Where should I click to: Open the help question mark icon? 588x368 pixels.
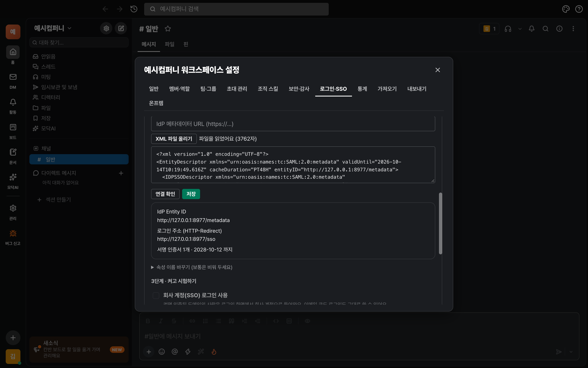point(579,9)
